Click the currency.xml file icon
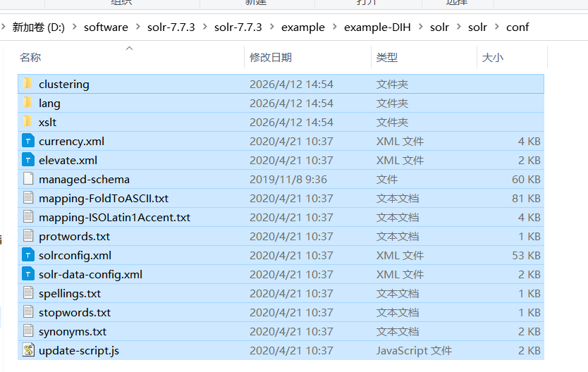This screenshot has width=588, height=372. coord(28,141)
